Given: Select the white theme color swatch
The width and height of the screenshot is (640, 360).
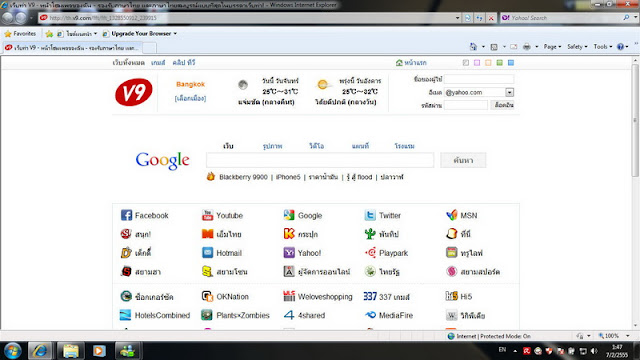Looking at the screenshot, I should [466, 62].
